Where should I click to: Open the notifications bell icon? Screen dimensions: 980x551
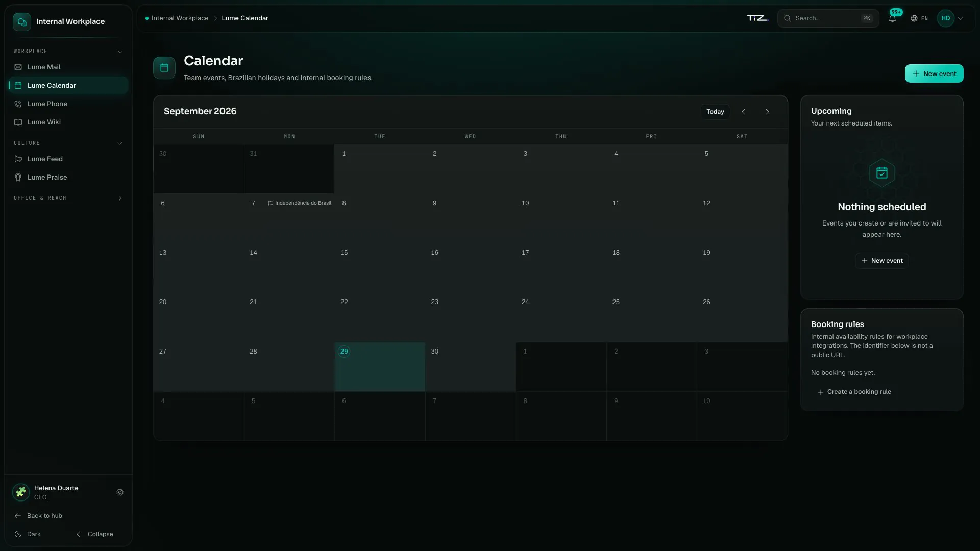[x=892, y=18]
